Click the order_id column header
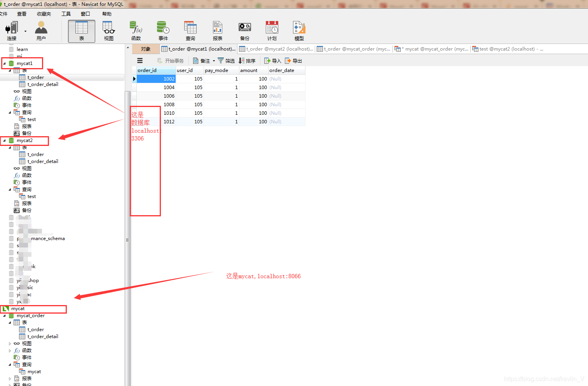This screenshot has width=588, height=386. pyautogui.click(x=156, y=70)
